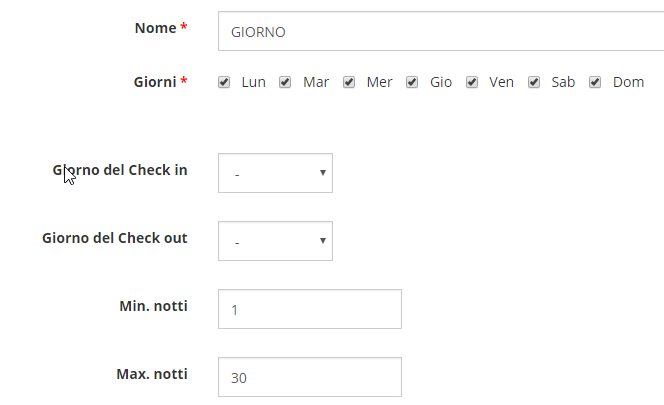Image resolution: width=664 pixels, height=405 pixels.
Task: Click the Nome field label
Action: point(155,28)
